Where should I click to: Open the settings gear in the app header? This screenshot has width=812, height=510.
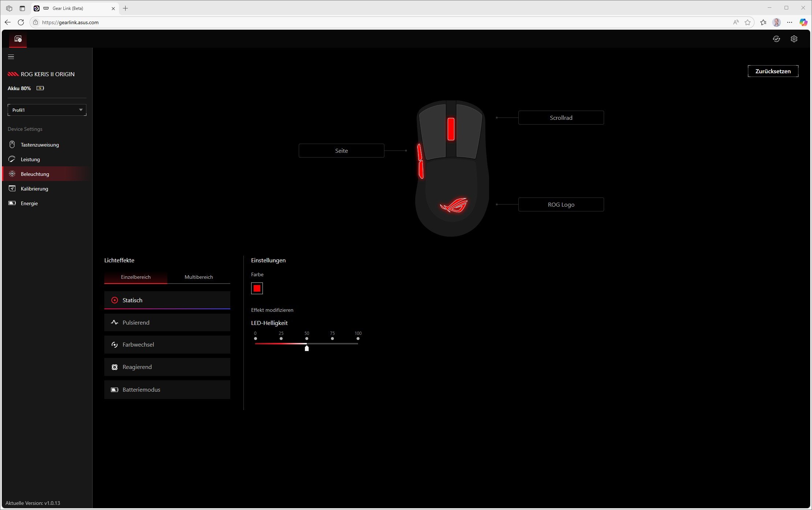tap(794, 39)
